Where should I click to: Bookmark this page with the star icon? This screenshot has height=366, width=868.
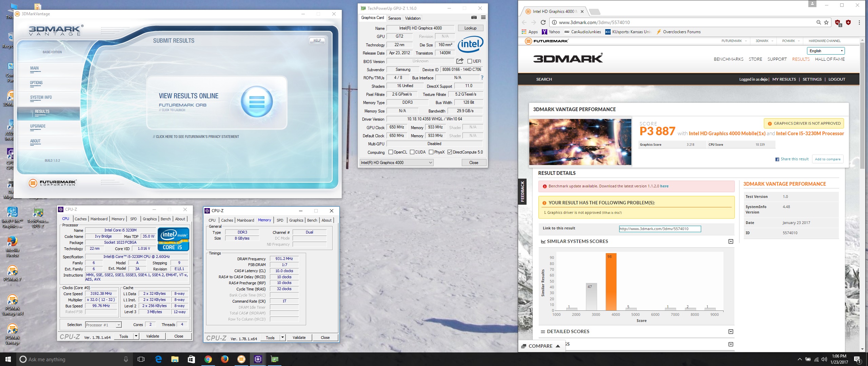point(826,22)
